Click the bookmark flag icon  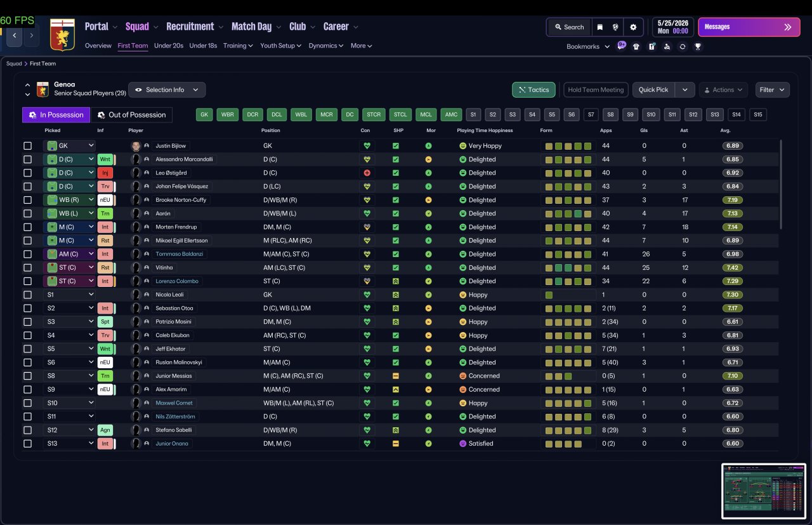(x=599, y=27)
